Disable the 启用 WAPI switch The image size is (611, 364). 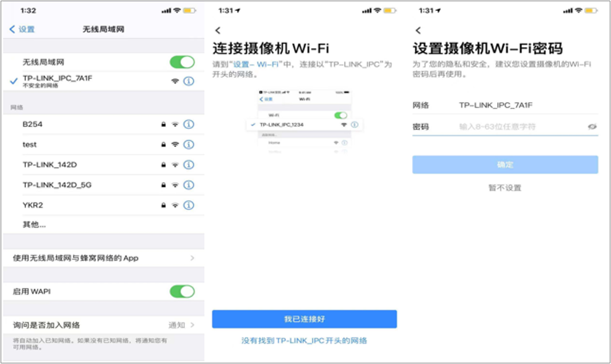[182, 291]
